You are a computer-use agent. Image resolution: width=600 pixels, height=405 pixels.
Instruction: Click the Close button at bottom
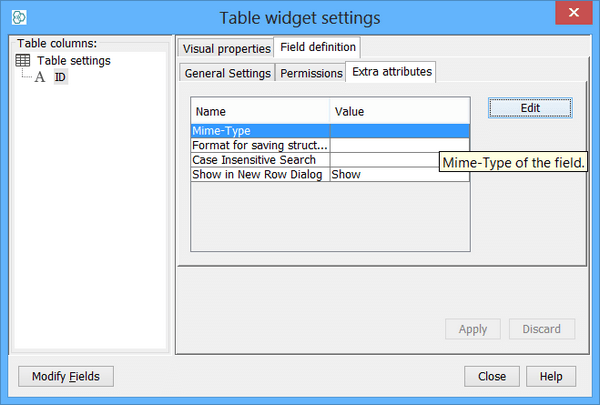click(x=491, y=376)
